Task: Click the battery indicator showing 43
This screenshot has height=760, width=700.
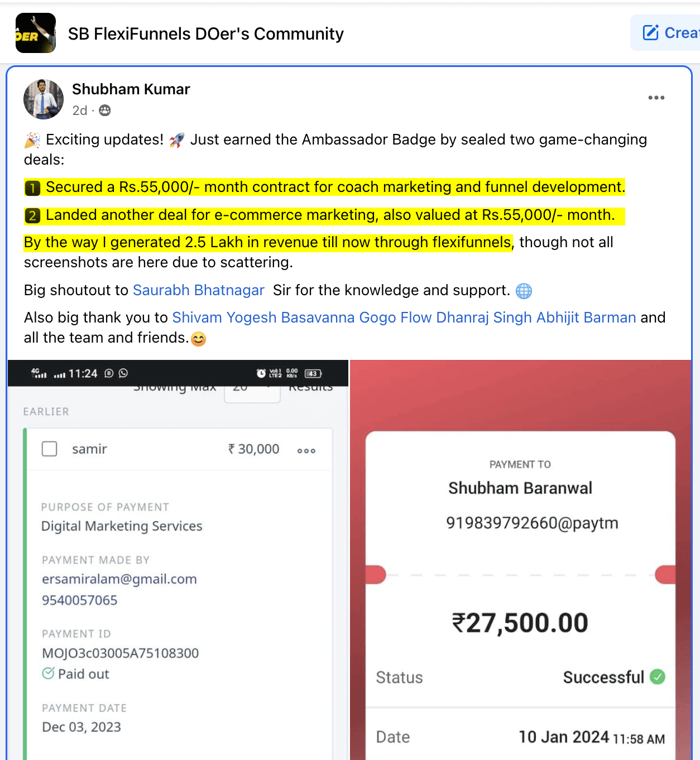Action: [x=313, y=373]
